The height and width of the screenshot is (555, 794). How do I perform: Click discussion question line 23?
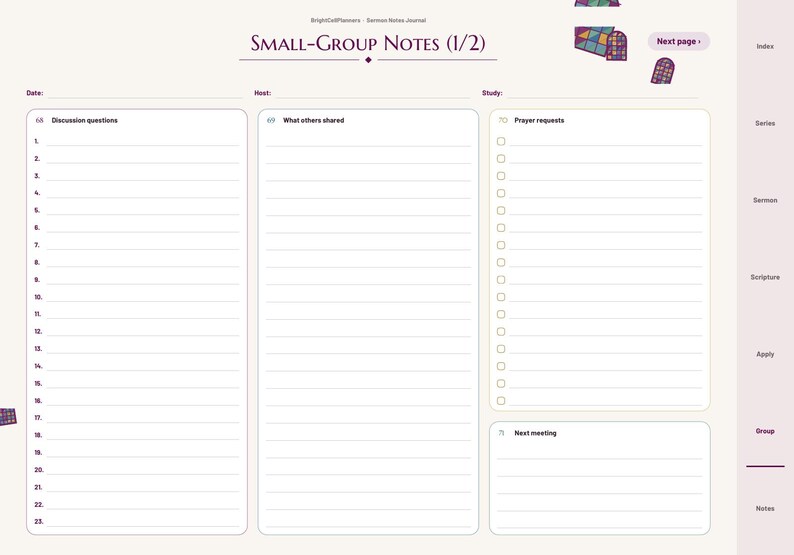(143, 522)
